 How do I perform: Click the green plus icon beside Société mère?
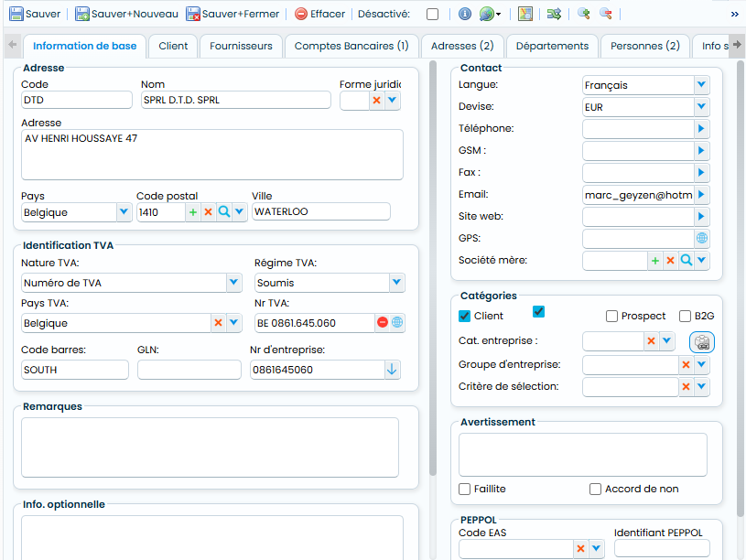(x=655, y=260)
